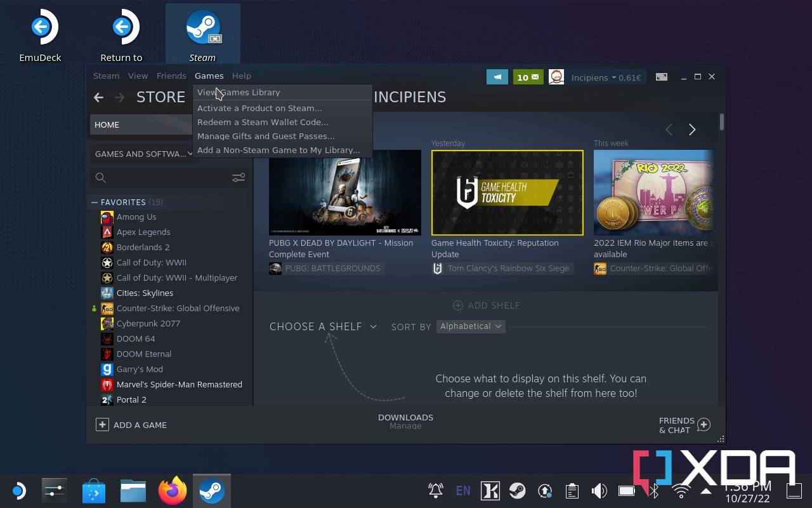Open Dolphin file manager from taskbar
Screen dimensions: 812x508
point(133,491)
